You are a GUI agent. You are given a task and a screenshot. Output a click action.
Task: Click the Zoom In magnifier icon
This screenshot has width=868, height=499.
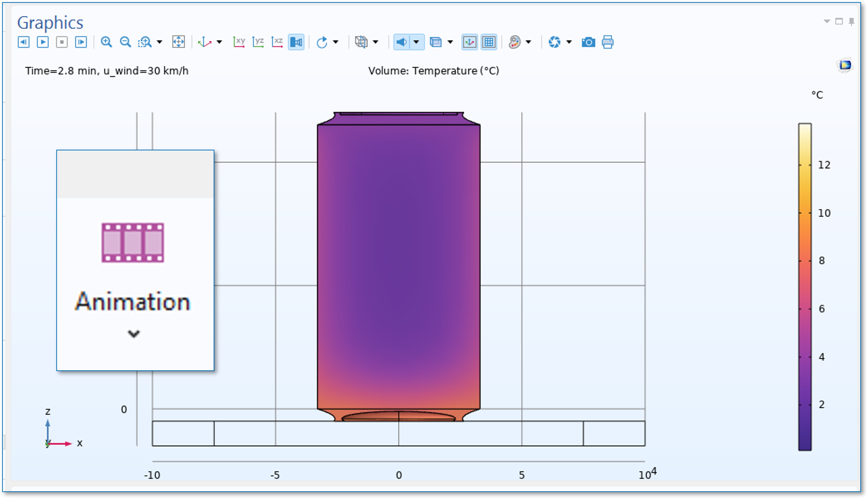point(106,42)
